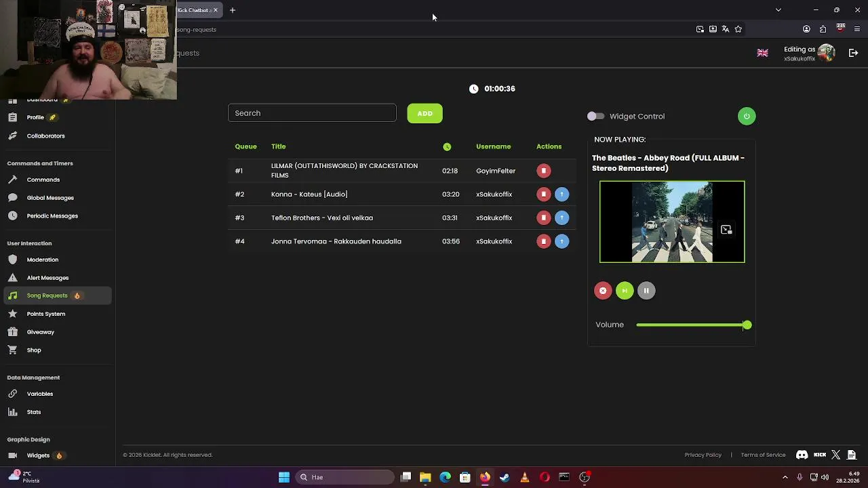Open the Shop page
The width and height of the screenshot is (868, 488).
pyautogui.click(x=34, y=350)
